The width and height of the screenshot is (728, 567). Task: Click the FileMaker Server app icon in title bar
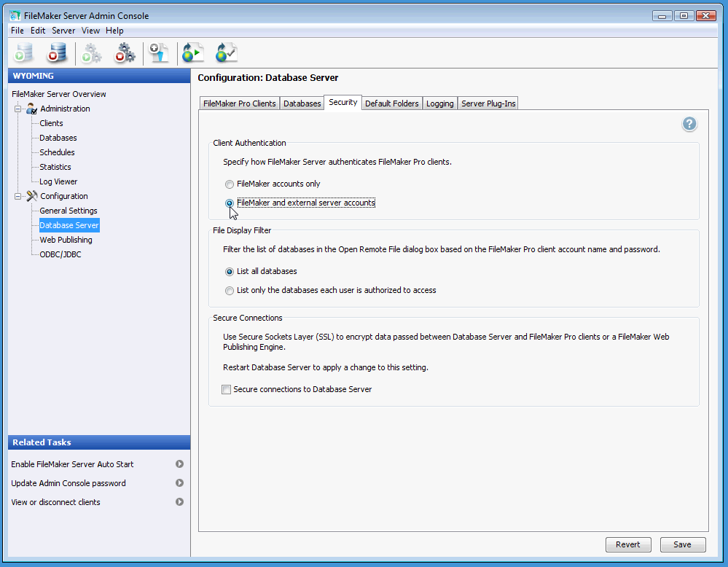tap(15, 15)
